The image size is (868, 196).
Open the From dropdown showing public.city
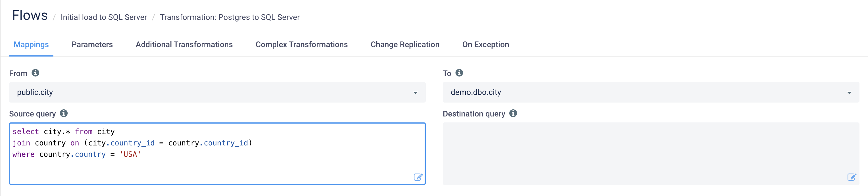pos(217,92)
